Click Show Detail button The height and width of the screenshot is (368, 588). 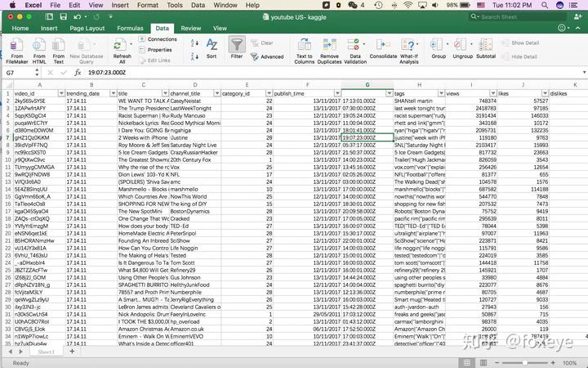coord(520,43)
